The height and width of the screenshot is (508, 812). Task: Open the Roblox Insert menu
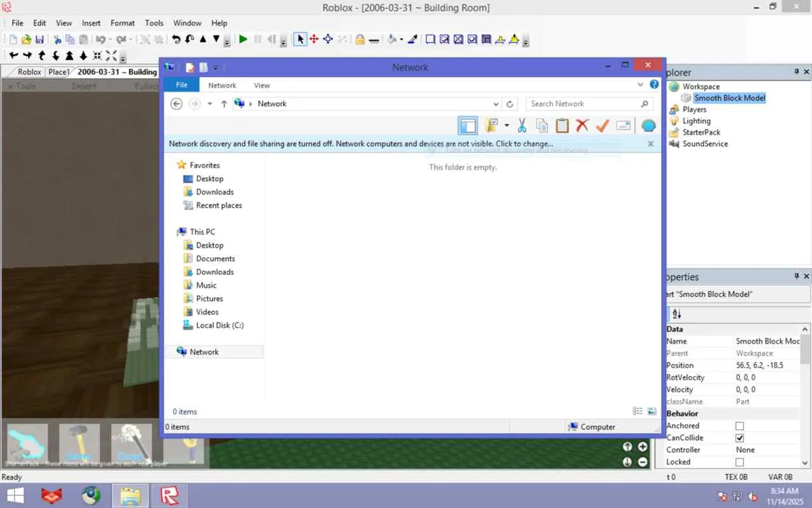coord(91,23)
